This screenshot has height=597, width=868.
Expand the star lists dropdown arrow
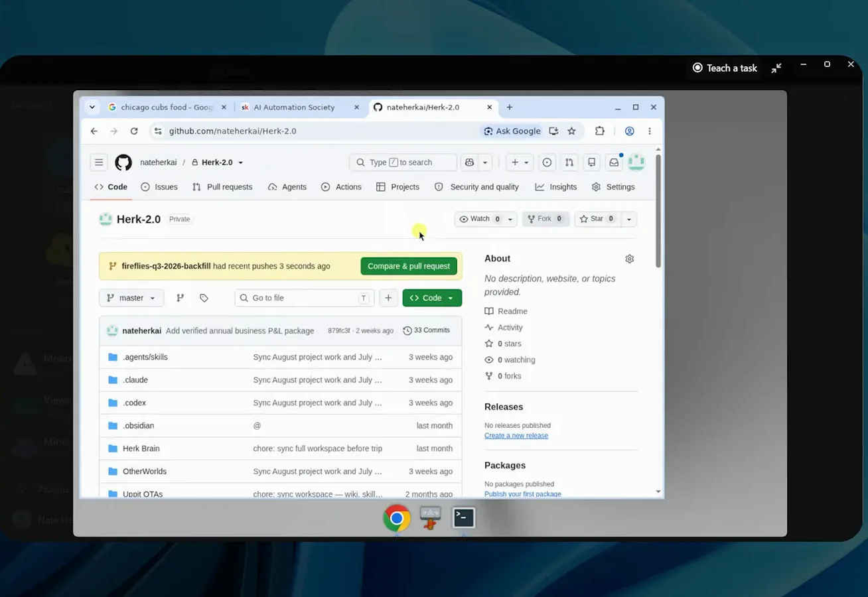[629, 219]
